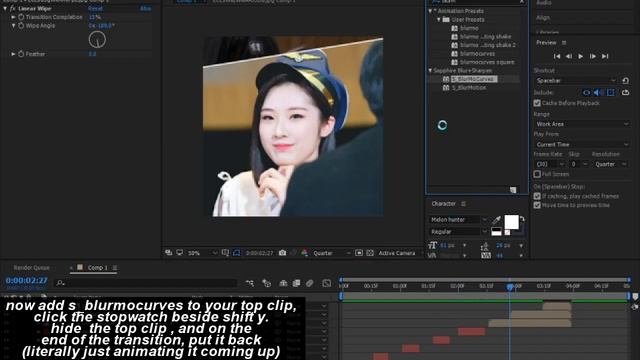Screen dimensions: 640x360
Task: Take a snapshot with camera icon
Action: [x=282, y=253]
